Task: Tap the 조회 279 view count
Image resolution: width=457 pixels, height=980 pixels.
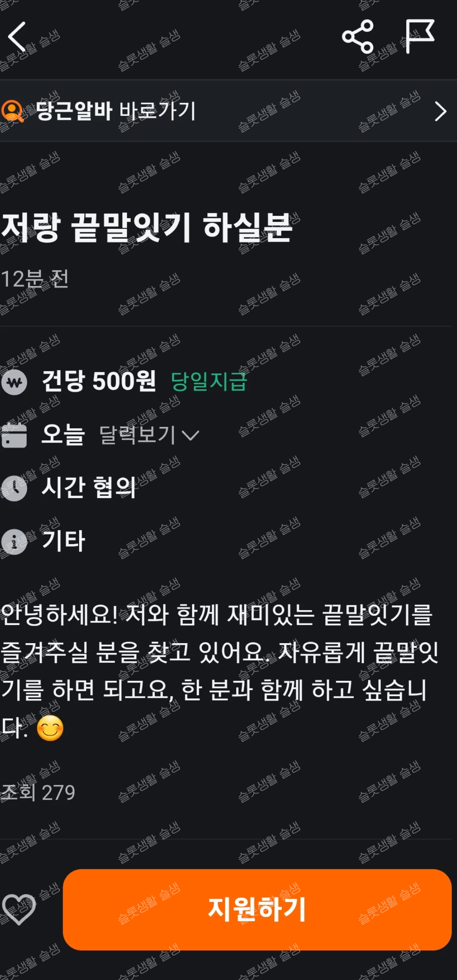Action: click(38, 792)
